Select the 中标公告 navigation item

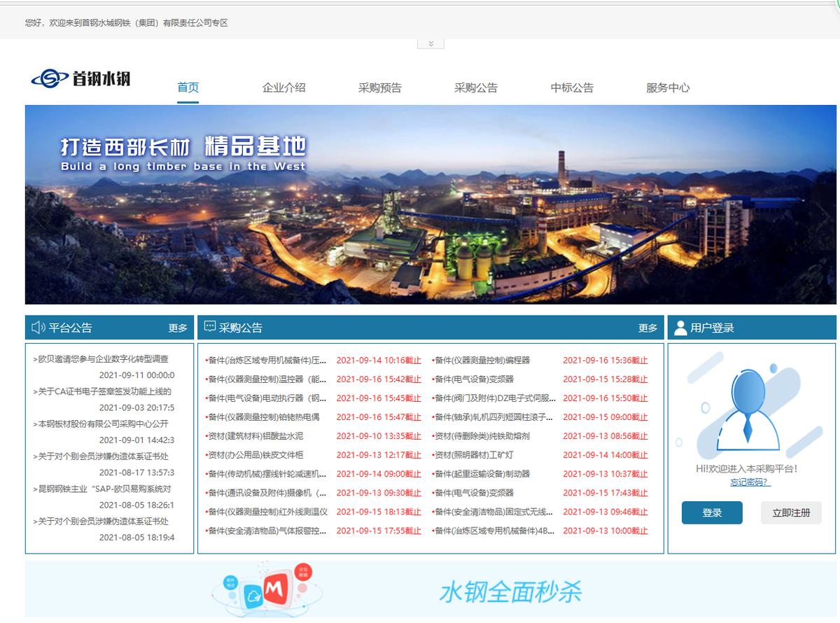click(x=571, y=87)
